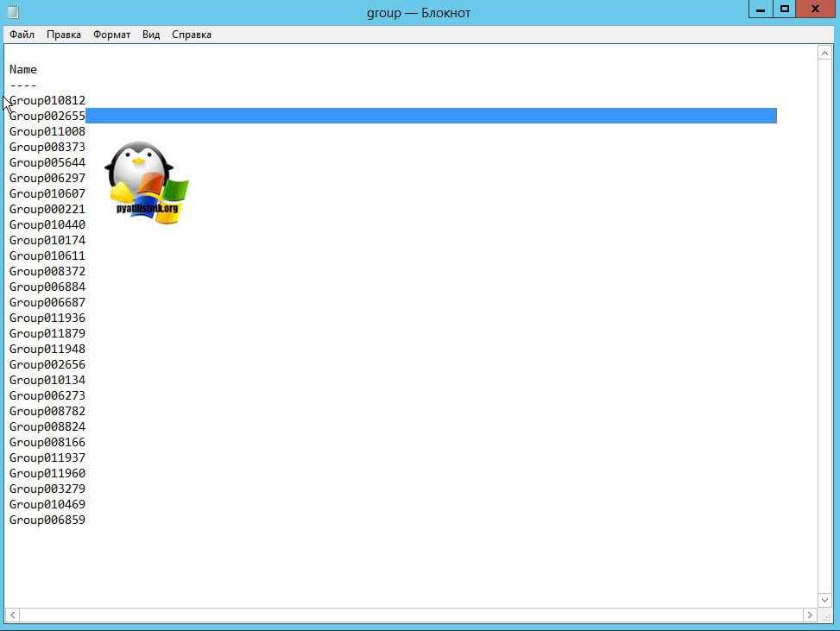Click the line Group010607

(x=47, y=193)
